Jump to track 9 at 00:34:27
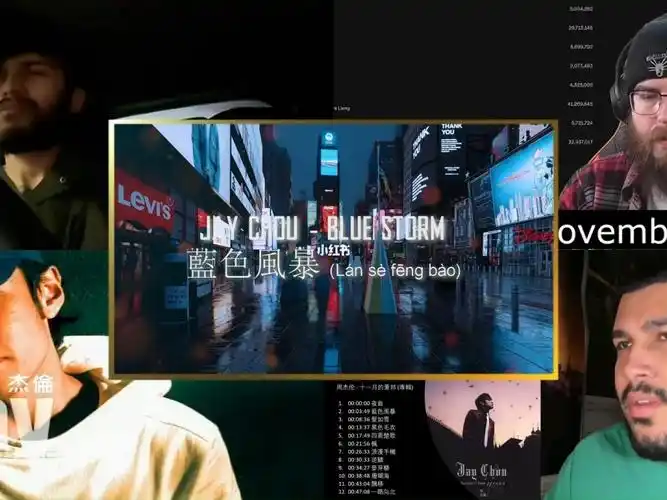667x500 pixels. coord(364,468)
